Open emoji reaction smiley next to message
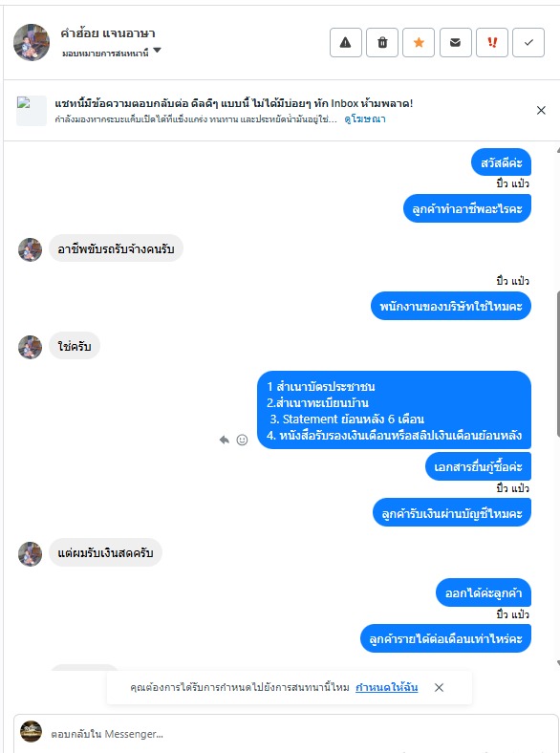 coord(242,440)
